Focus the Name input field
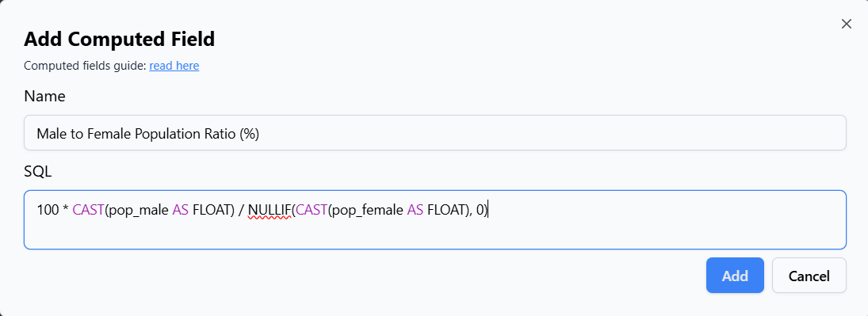This screenshot has height=316, width=868. coord(434,133)
